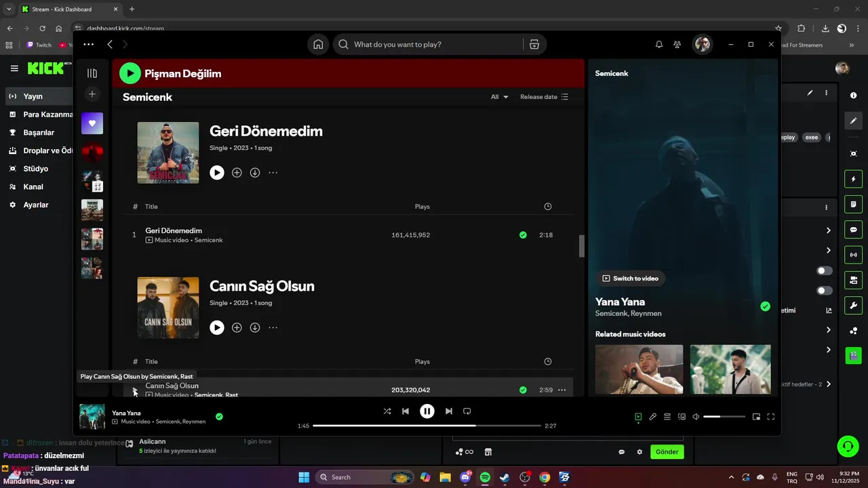Open Connect to a device icon
This screenshot has height=488, width=868.
(682, 417)
